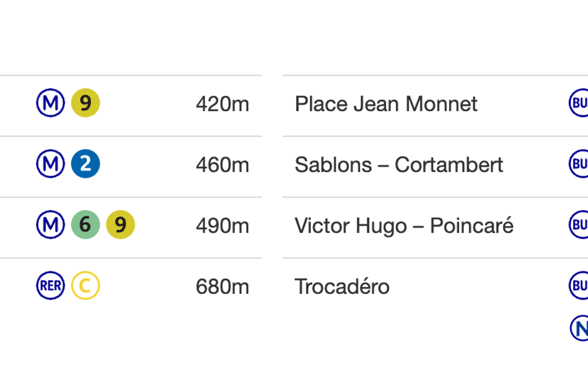Click the bus icon beside Sablons – Cortambert
The image size is (588, 373).
pyautogui.click(x=578, y=165)
